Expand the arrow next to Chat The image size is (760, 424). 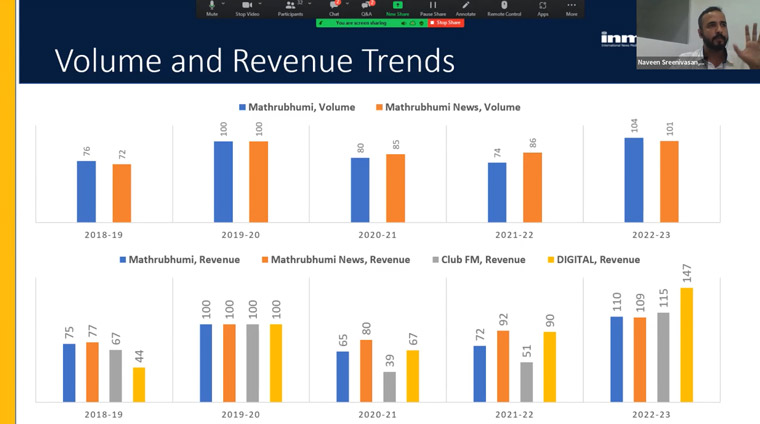pos(348,4)
